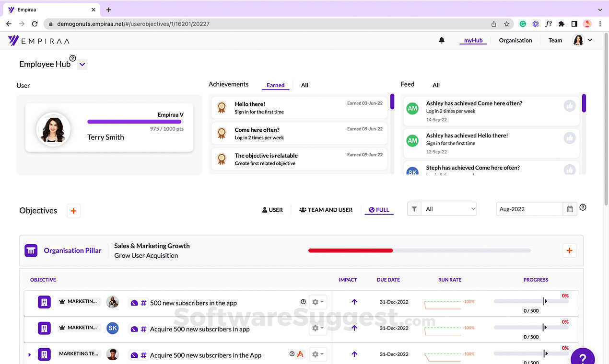609x364 pixels.
Task: Switch objectives view to USER
Action: point(272,210)
